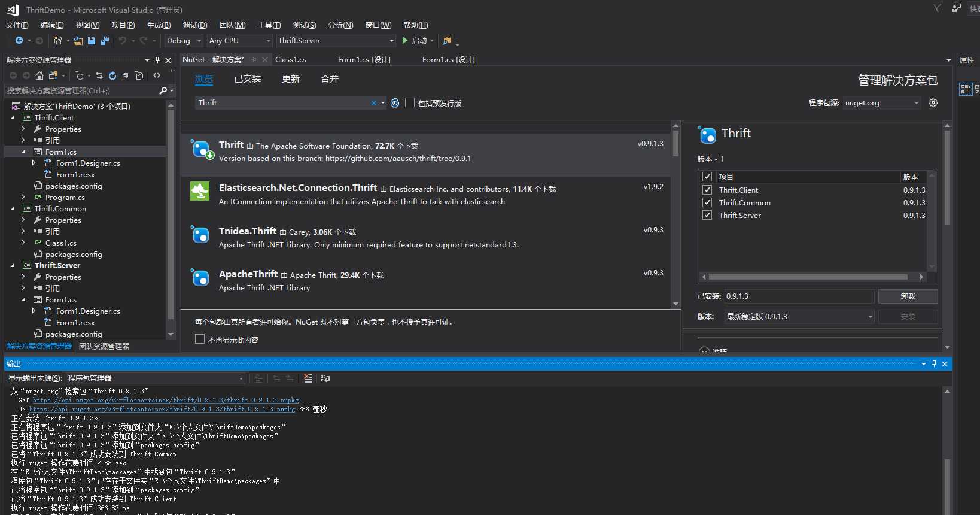Image resolution: width=980 pixels, height=515 pixels.
Task: Click the Refresh icon in Solution Explorer
Action: point(112,75)
